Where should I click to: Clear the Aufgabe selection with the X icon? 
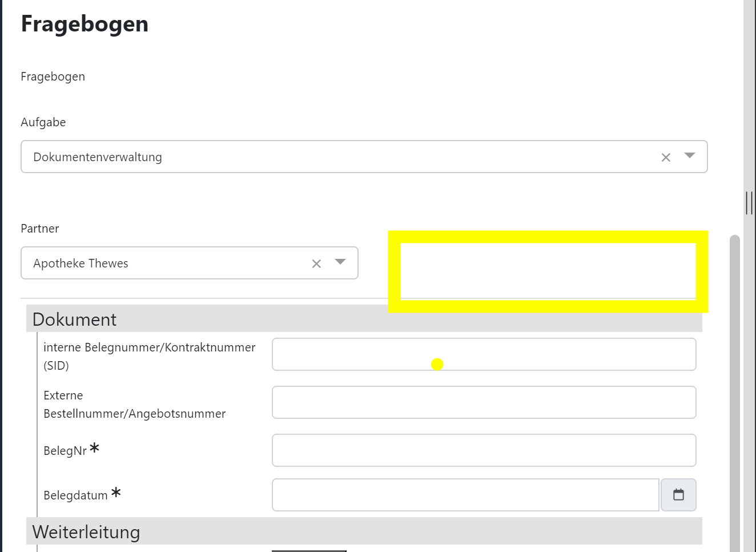pos(666,157)
